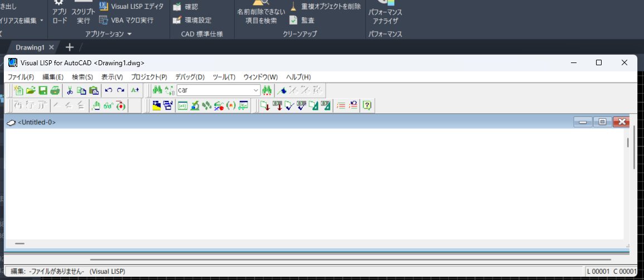644x280 pixels.
Task: Click the Last Break source icon
Action: click(x=121, y=105)
